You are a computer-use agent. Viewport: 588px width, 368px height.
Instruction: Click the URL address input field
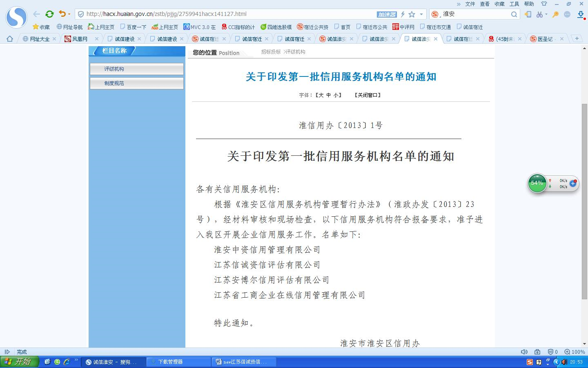[x=229, y=14]
